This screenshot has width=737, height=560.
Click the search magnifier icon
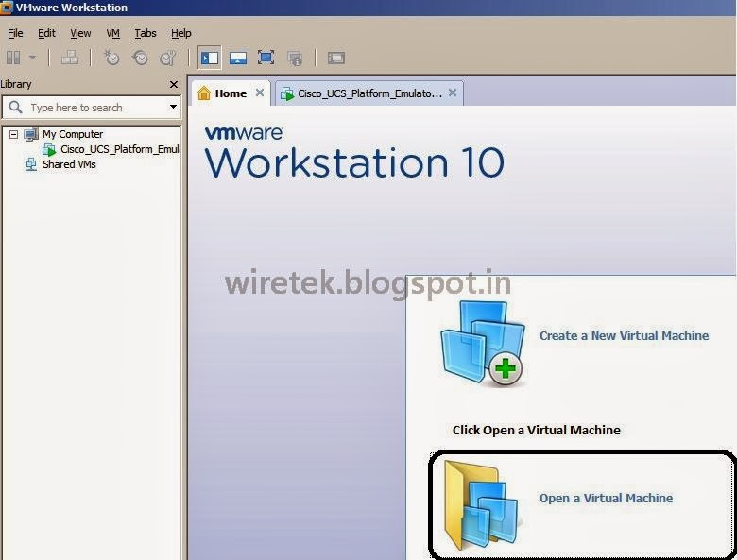click(15, 107)
